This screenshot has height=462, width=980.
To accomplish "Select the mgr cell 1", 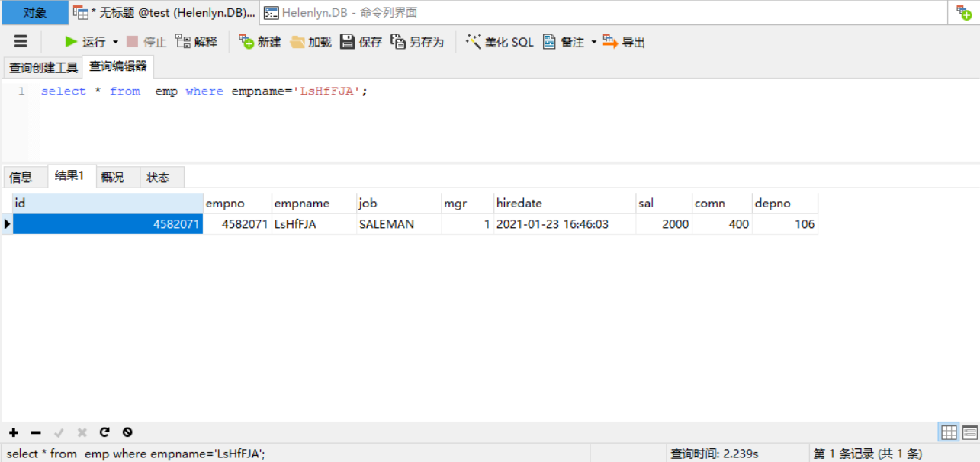I will 468,224.
